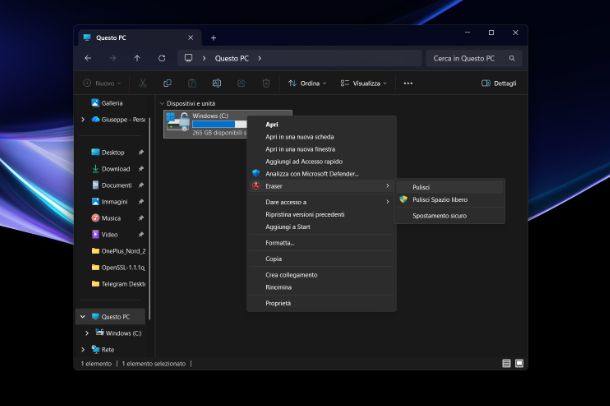Viewport: 610px width, 406px height.
Task: Toggle the Dettagli pane
Action: tap(499, 84)
